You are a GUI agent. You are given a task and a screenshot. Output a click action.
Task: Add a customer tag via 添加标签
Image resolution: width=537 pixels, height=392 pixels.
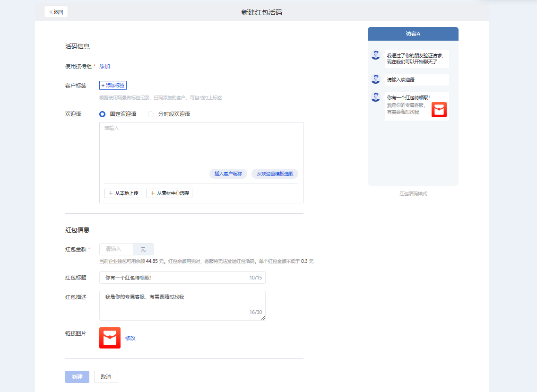coord(113,85)
